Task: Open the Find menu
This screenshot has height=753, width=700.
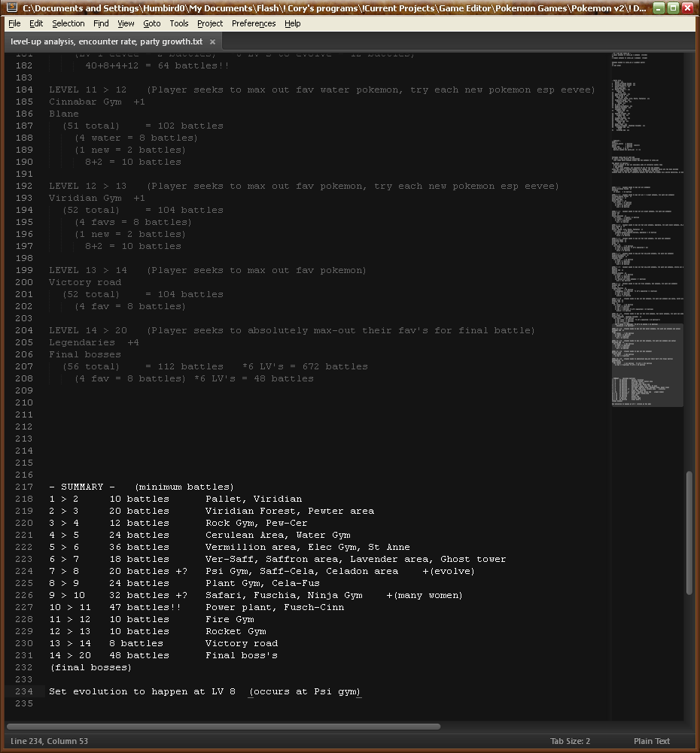Action: [x=101, y=23]
